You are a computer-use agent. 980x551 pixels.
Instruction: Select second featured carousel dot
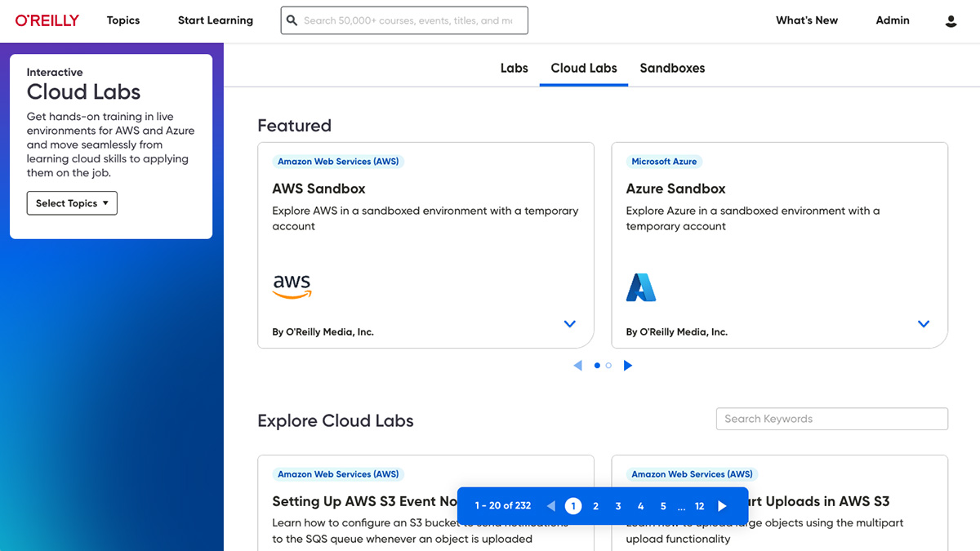pyautogui.click(x=608, y=366)
